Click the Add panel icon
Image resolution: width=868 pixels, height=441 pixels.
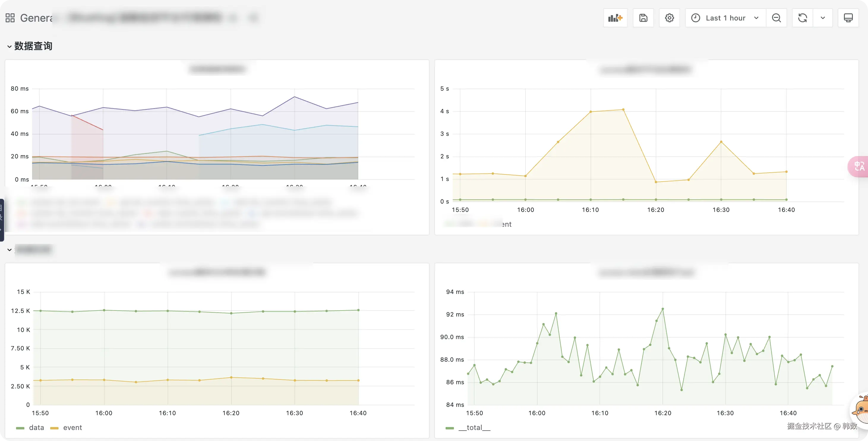[x=615, y=18]
